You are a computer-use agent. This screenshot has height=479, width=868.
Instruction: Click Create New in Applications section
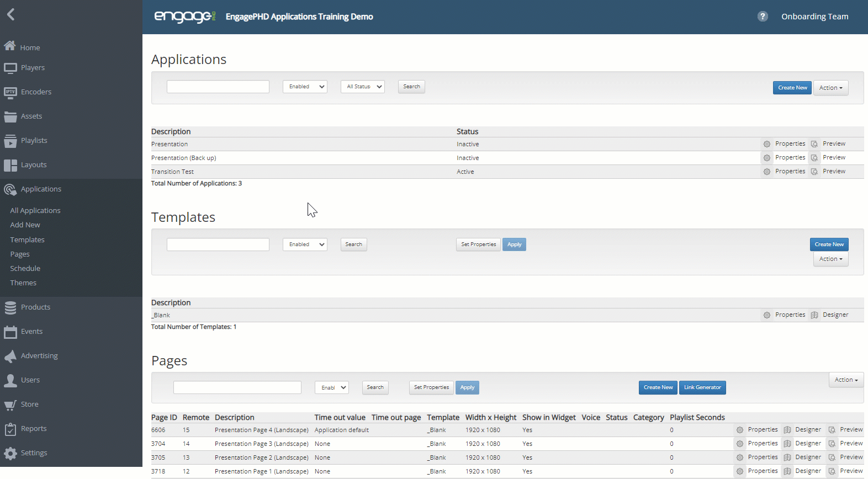pyautogui.click(x=792, y=88)
